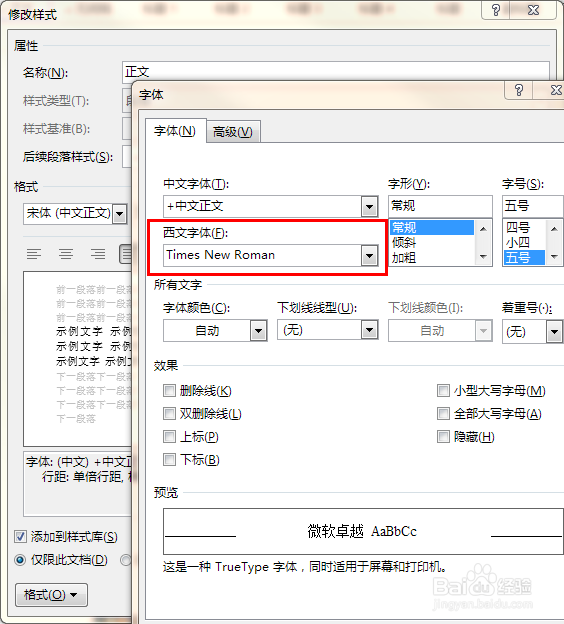Enable the 隐藏(H) checkbox

click(x=443, y=437)
